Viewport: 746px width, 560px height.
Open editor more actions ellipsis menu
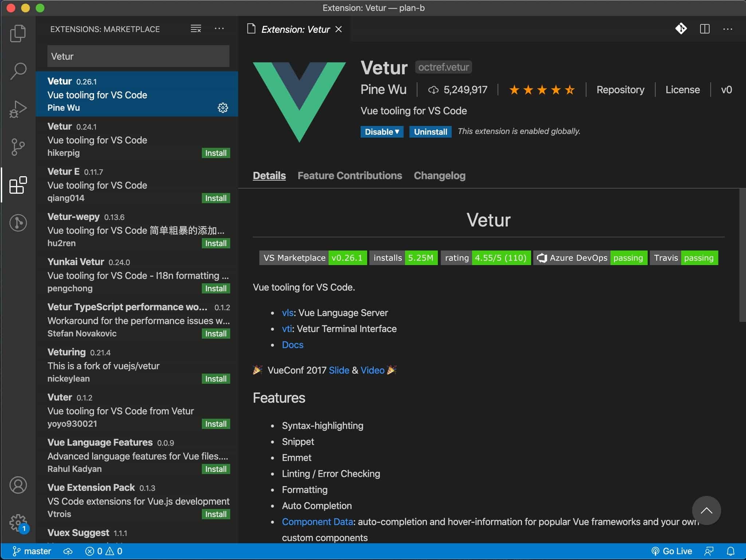coord(727,29)
